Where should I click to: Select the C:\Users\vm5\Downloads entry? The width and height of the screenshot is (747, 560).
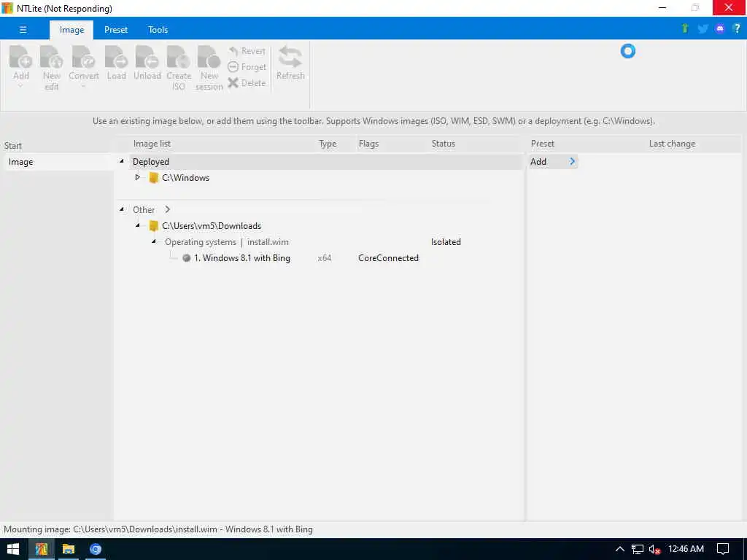click(x=212, y=226)
